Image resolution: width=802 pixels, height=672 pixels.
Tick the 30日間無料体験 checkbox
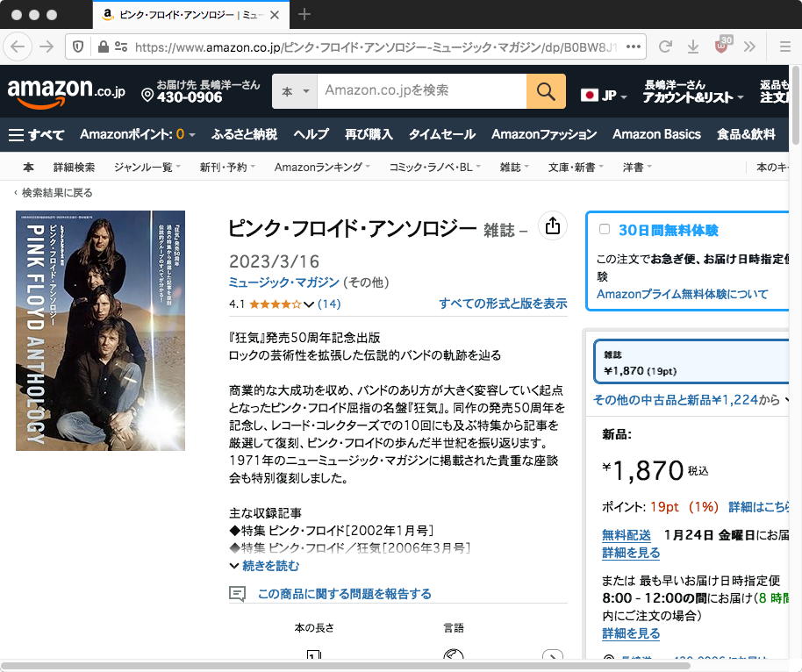tap(604, 229)
